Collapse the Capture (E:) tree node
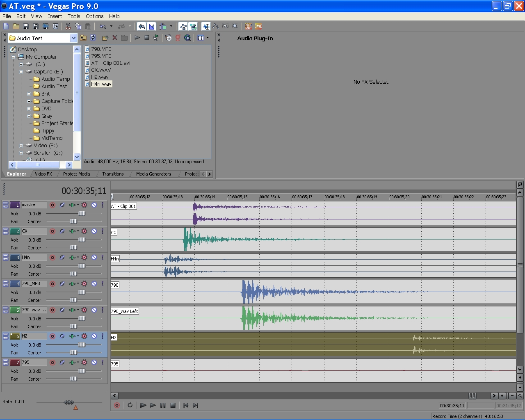Screen dimensions: 525x420 tap(21, 72)
